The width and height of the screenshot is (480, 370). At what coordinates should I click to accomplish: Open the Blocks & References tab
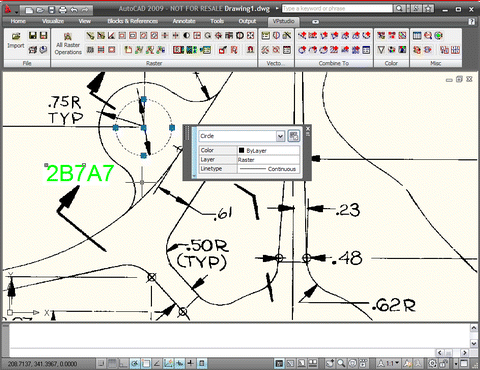point(132,21)
